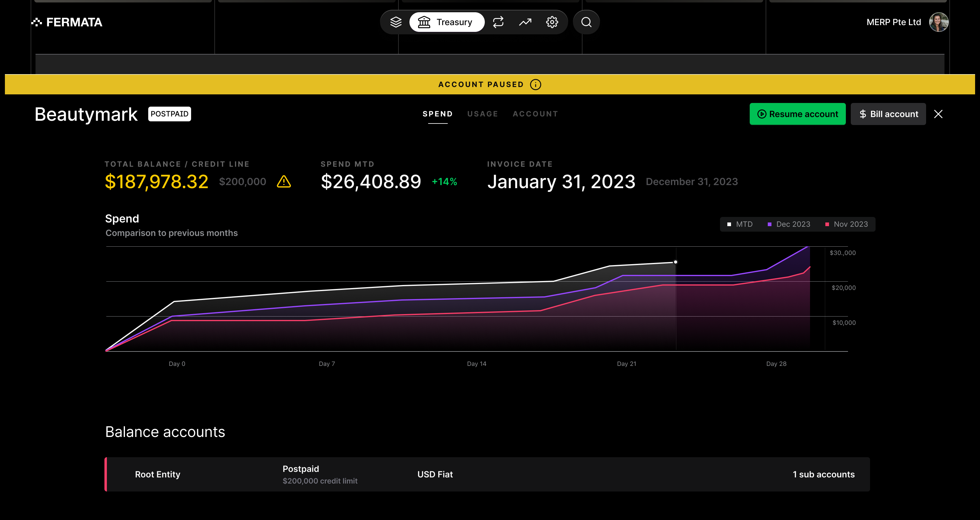The width and height of the screenshot is (980, 520).
Task: Expand the Root Entity balance row
Action: coord(157,474)
